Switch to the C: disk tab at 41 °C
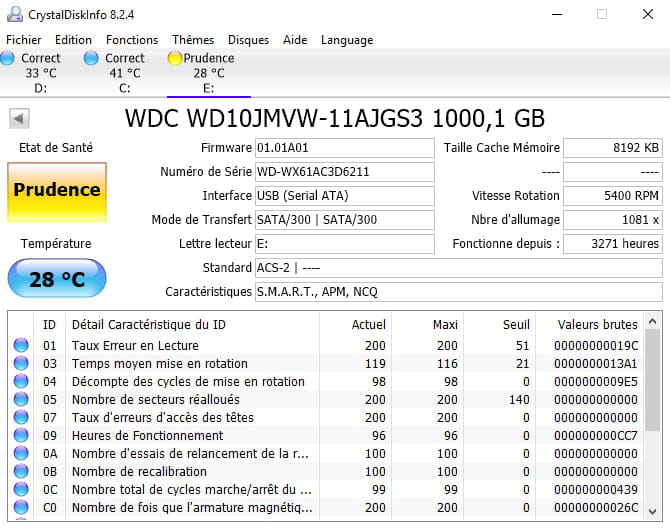 [x=125, y=73]
